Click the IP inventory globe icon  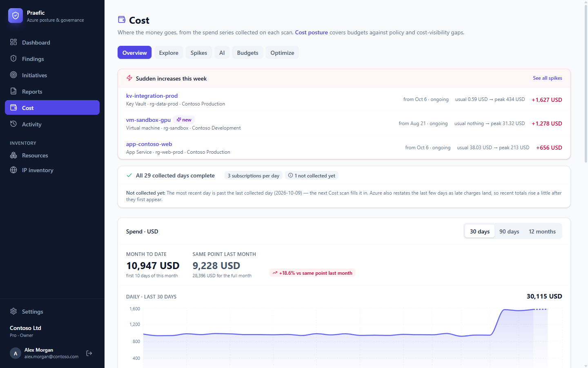pyautogui.click(x=13, y=170)
